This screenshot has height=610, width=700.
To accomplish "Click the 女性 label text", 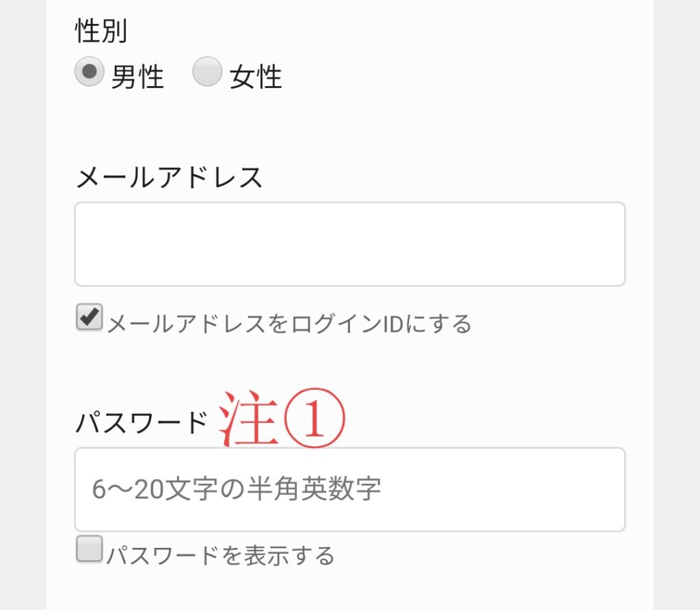I will pyautogui.click(x=256, y=77).
